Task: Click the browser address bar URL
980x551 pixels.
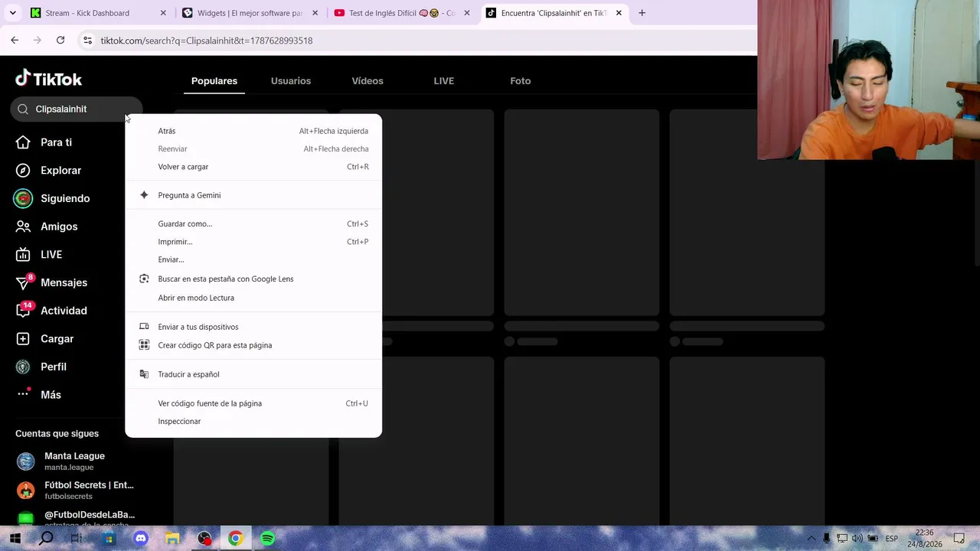Action: pos(207,41)
